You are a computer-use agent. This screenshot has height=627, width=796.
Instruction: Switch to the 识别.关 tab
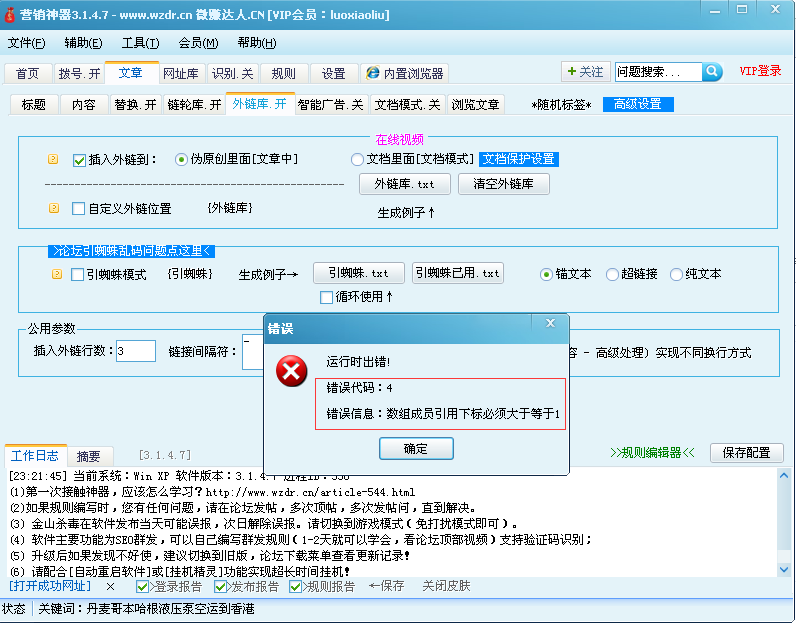point(233,74)
